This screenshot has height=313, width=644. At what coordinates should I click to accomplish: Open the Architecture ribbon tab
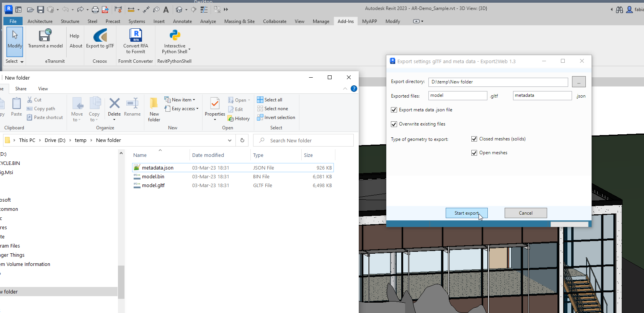pyautogui.click(x=40, y=21)
